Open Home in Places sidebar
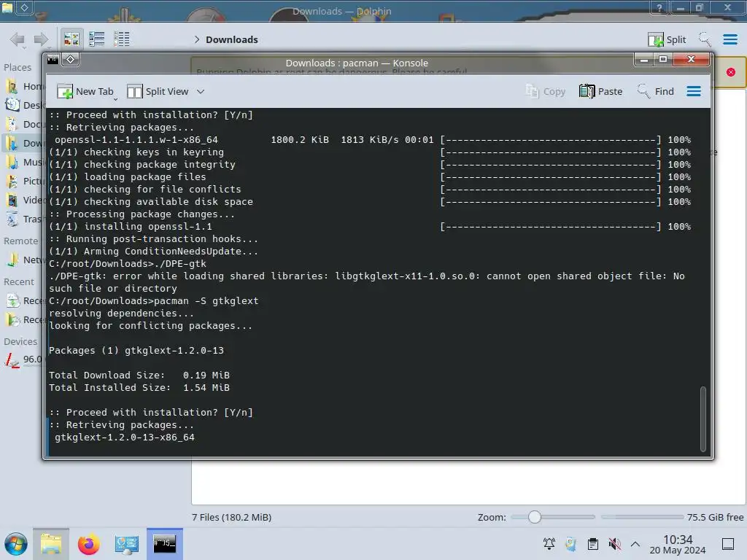Image resolution: width=747 pixels, height=560 pixels. [x=25, y=86]
